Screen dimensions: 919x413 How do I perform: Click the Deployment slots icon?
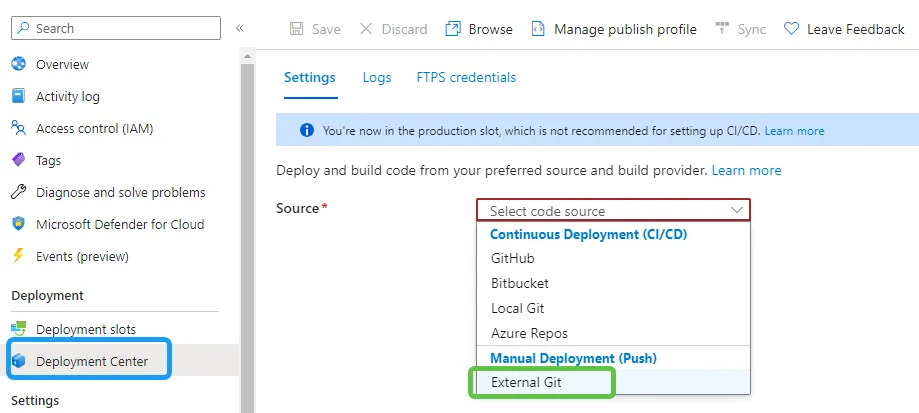tap(18, 329)
